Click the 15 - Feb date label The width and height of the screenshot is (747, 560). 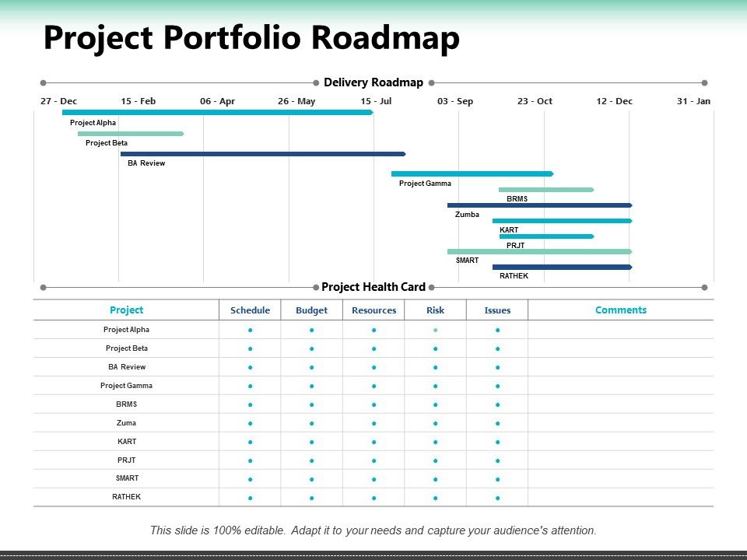tap(139, 101)
